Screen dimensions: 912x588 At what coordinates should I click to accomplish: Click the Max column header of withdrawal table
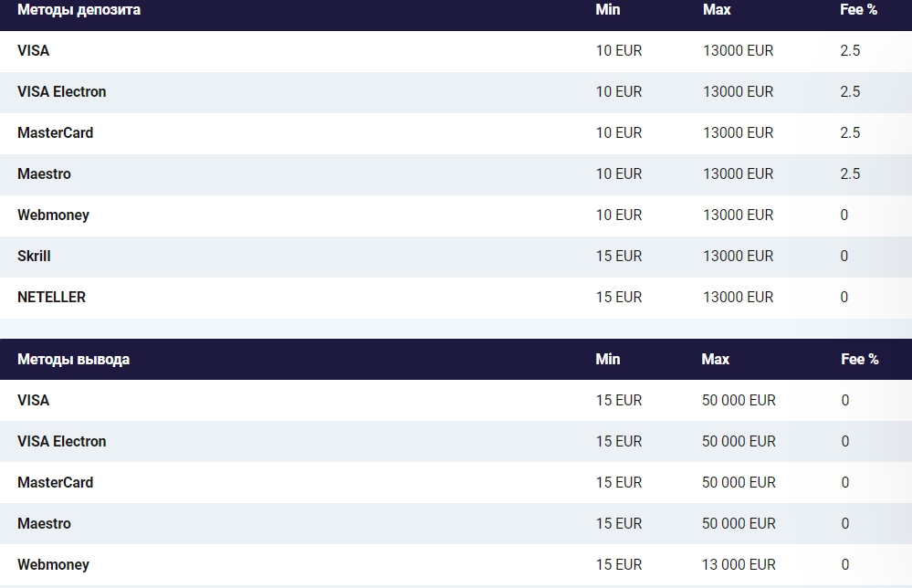click(715, 359)
